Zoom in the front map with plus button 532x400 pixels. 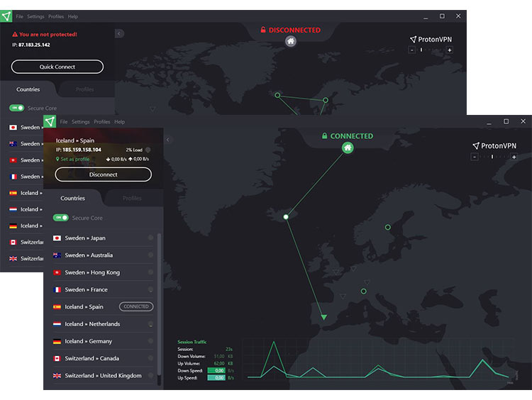point(514,157)
